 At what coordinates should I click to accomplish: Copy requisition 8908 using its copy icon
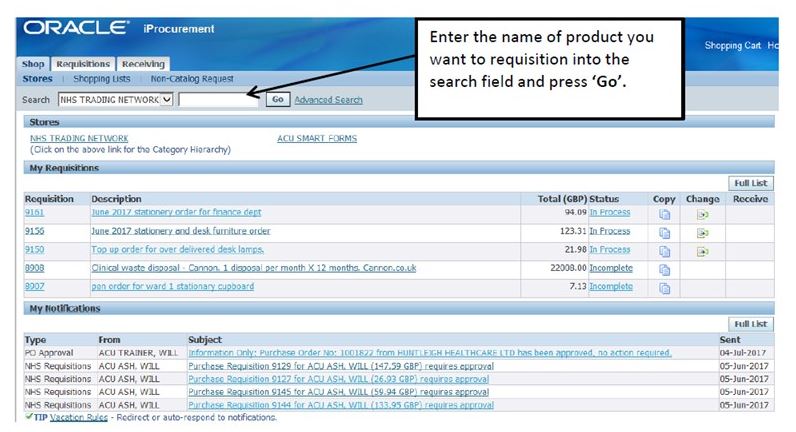pos(664,270)
